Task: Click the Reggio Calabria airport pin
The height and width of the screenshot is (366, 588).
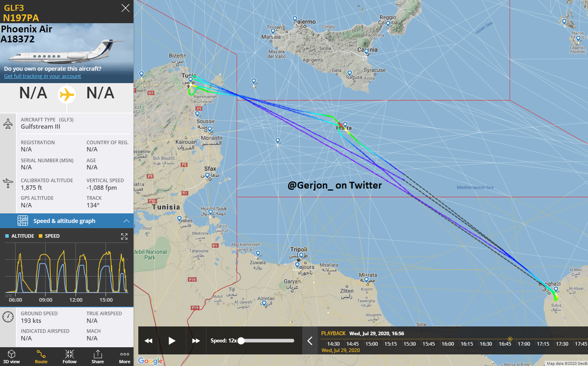Action: pos(388,24)
